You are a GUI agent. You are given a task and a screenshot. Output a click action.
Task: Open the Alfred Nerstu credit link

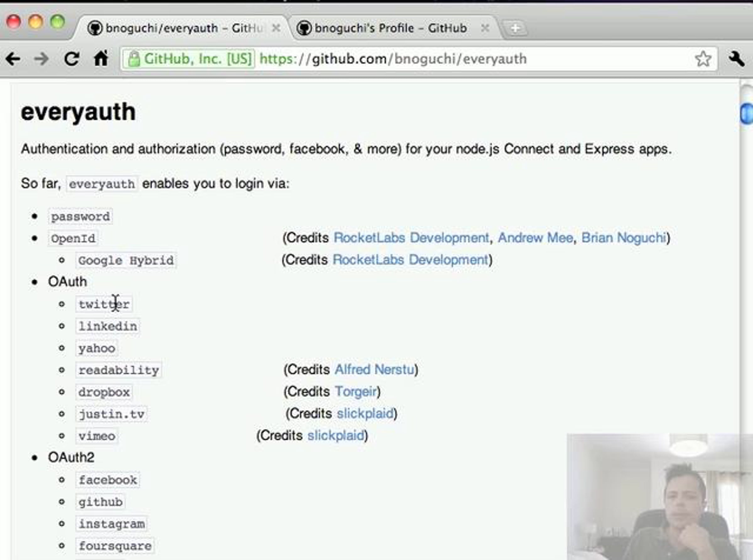point(374,370)
